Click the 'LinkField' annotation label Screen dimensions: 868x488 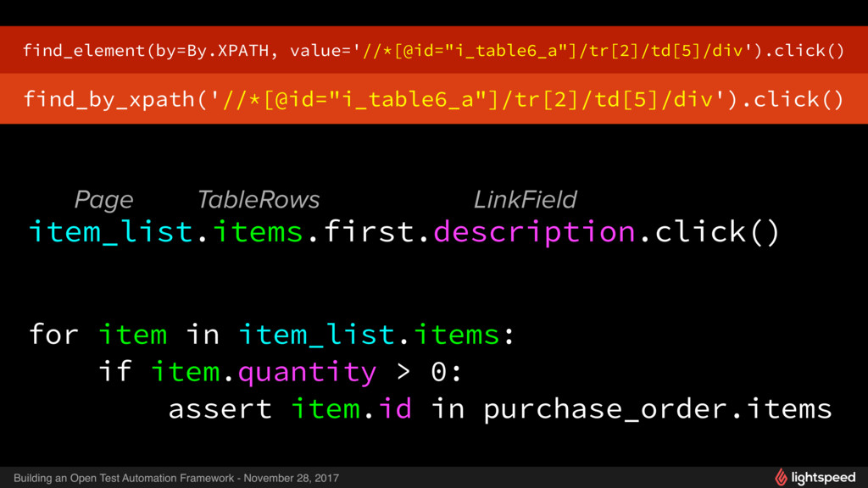[525, 200]
